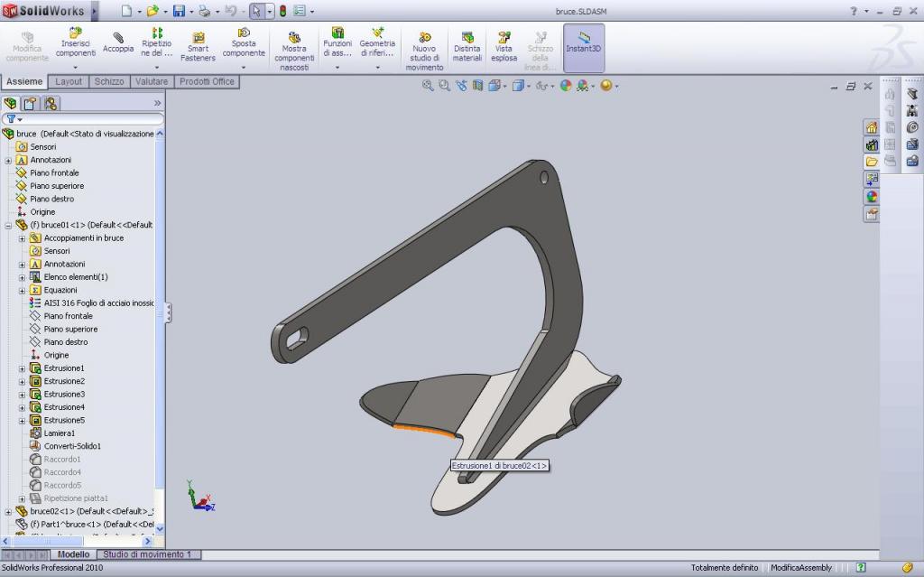This screenshot has width=924, height=577.
Task: Open Nuovo studio di movimento
Action: [424, 51]
